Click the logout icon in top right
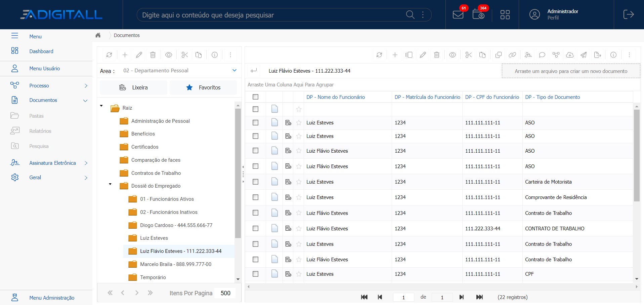This screenshot has height=305, width=644. (x=629, y=14)
